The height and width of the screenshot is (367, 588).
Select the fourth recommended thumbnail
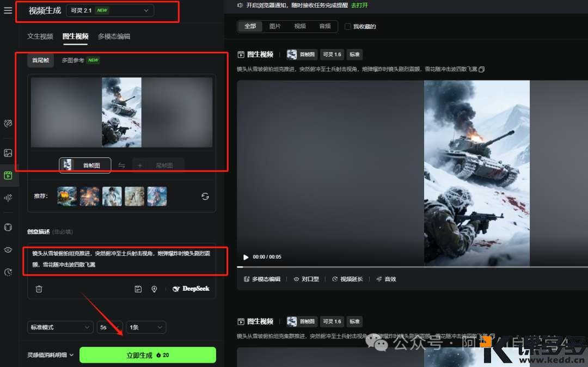tap(134, 197)
